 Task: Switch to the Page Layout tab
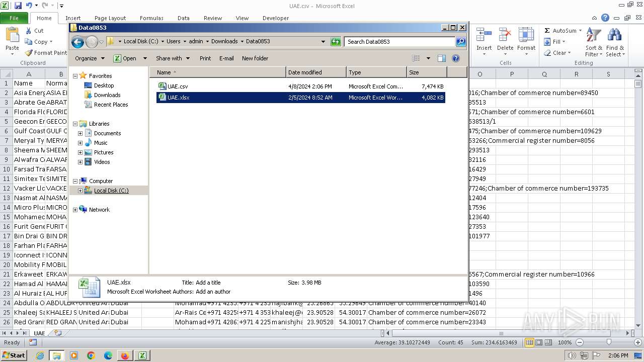(x=110, y=18)
